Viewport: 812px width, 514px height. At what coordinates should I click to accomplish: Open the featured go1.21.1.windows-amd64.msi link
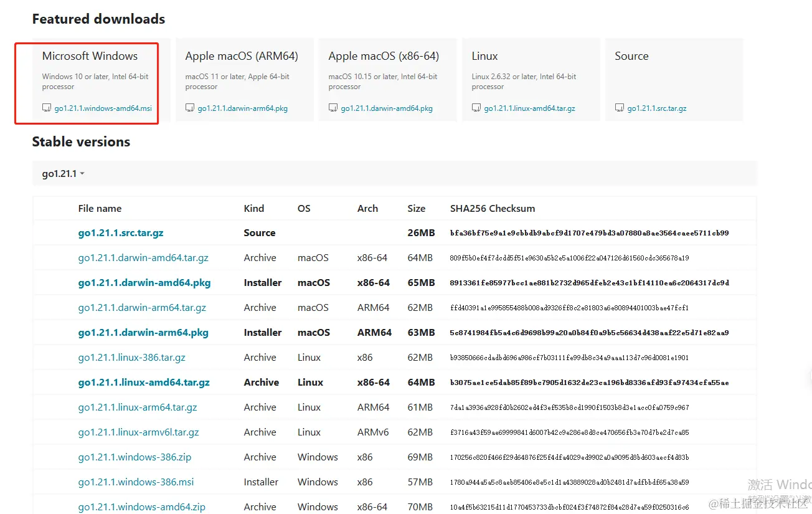103,108
